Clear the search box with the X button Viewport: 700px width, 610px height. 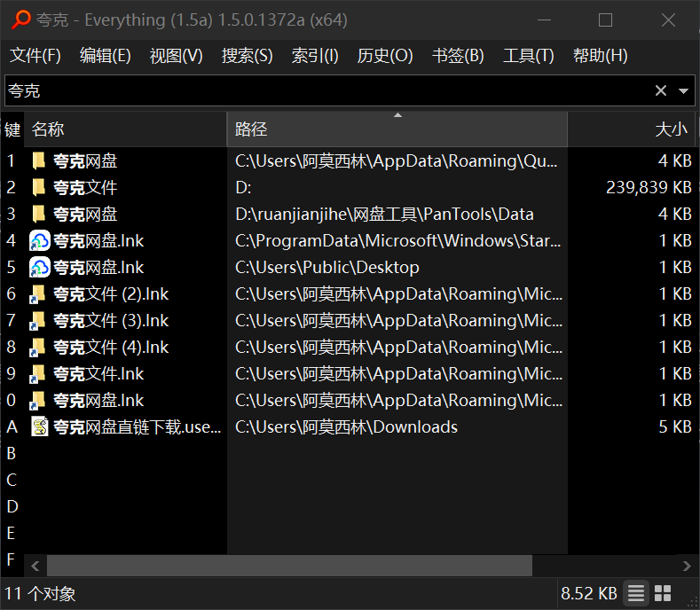[x=661, y=91]
